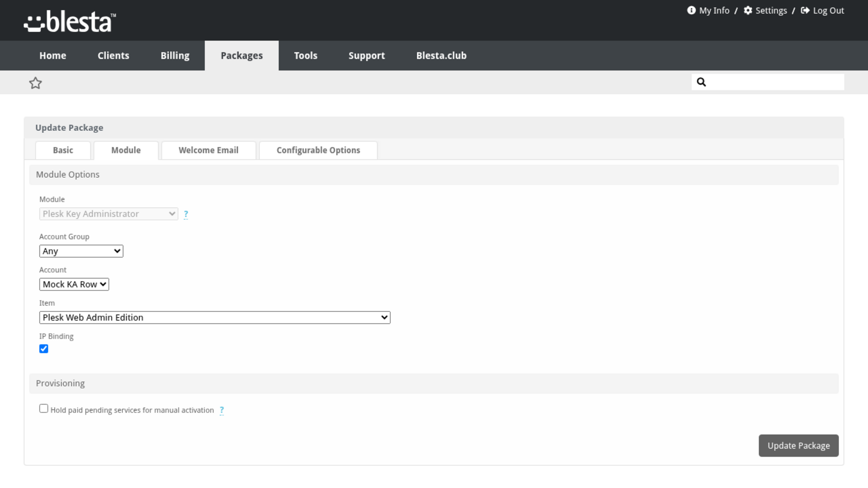Click the Module help question mark
Image resolution: width=868 pixels, height=488 pixels.
pos(186,214)
